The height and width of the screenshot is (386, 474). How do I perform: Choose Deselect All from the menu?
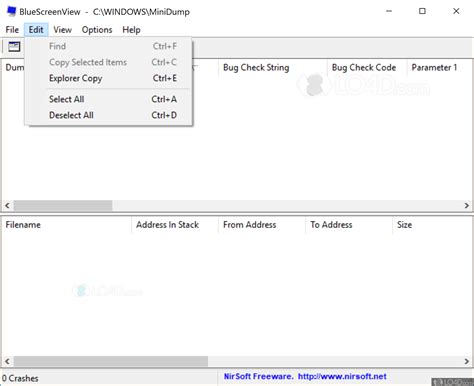tap(109, 115)
